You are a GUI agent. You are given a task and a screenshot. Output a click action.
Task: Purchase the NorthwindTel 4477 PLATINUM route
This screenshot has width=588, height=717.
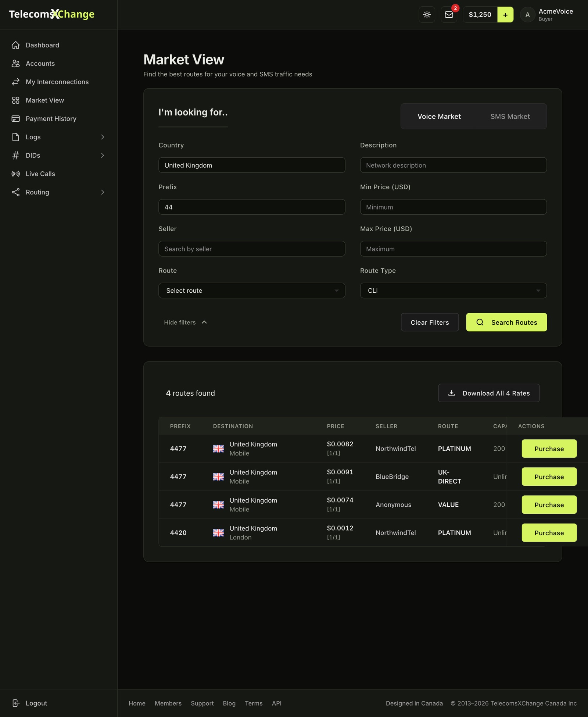click(549, 449)
